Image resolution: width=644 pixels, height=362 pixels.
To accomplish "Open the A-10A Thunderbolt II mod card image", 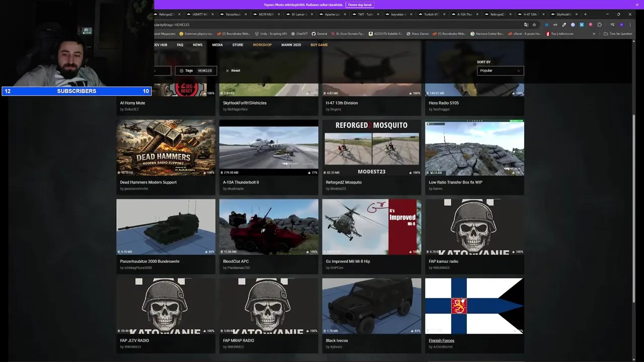I will click(x=269, y=147).
